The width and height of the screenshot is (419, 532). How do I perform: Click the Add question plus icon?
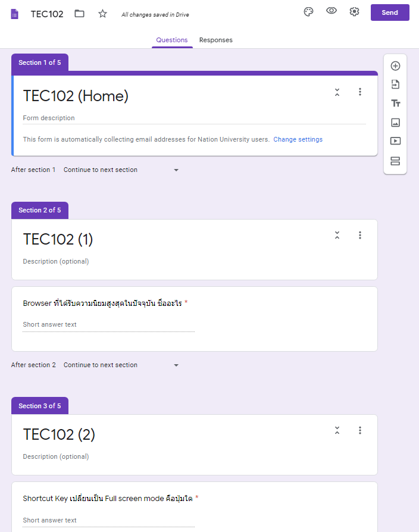pyautogui.click(x=395, y=66)
